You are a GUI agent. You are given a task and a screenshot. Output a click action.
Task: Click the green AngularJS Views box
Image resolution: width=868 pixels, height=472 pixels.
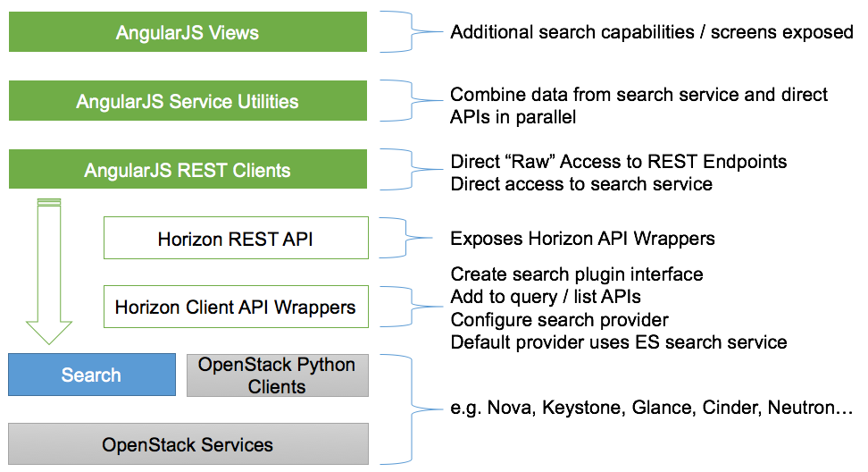188,32
